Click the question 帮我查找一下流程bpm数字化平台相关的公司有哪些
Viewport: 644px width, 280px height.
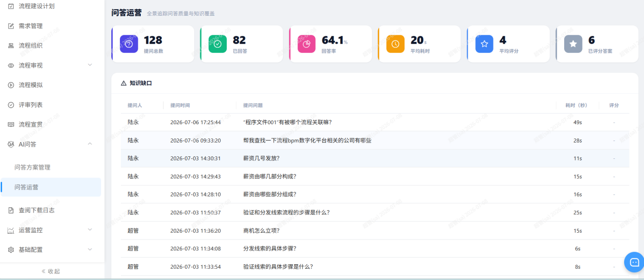coord(308,140)
